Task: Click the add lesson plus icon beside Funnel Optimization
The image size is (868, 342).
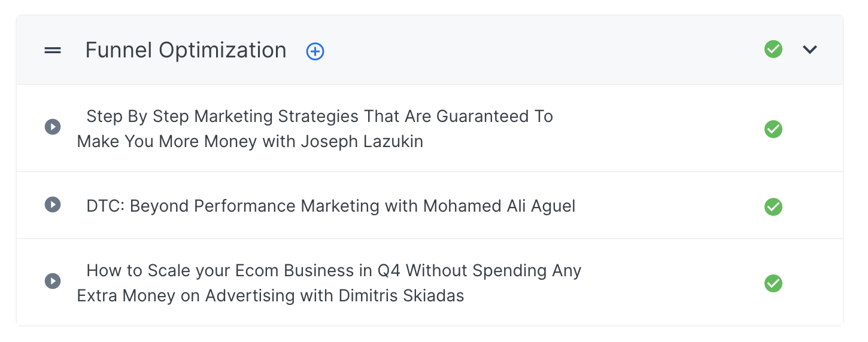Action: 315,51
